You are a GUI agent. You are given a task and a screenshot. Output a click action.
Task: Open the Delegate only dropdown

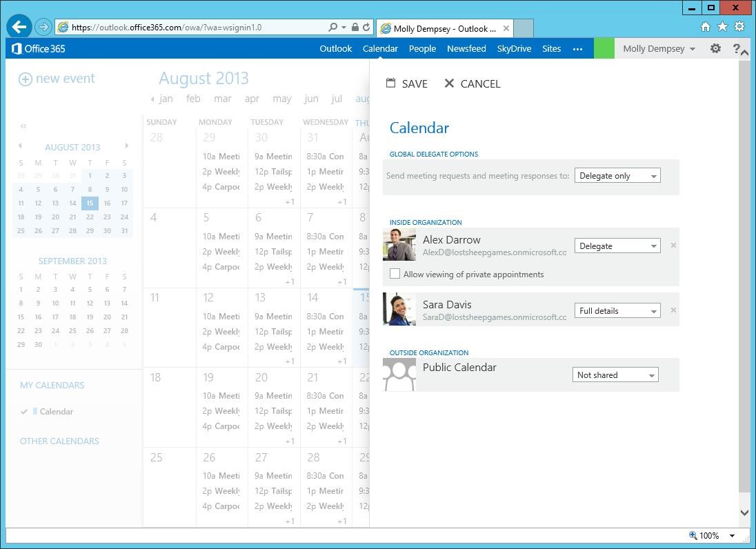pyautogui.click(x=617, y=176)
